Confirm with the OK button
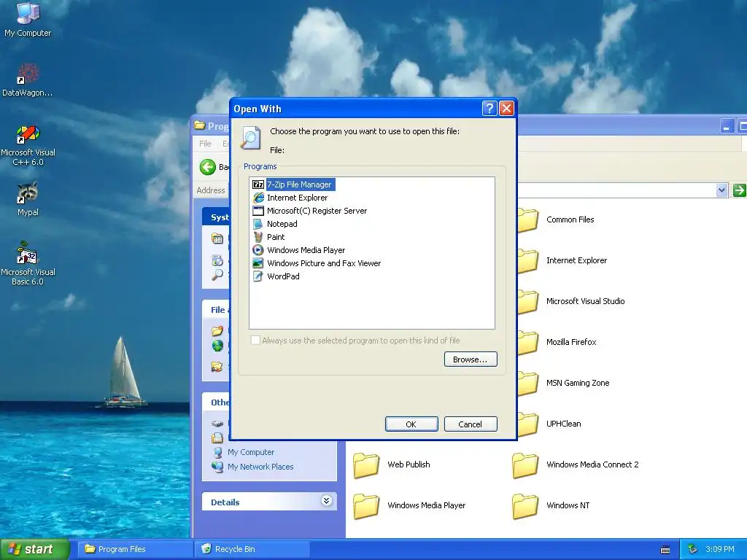Viewport: 747px width, 560px height. tap(411, 424)
